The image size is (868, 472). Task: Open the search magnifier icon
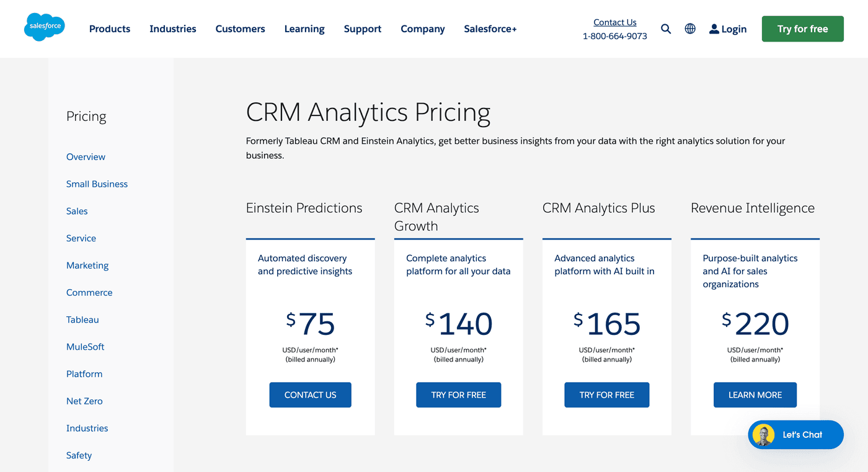(x=666, y=29)
